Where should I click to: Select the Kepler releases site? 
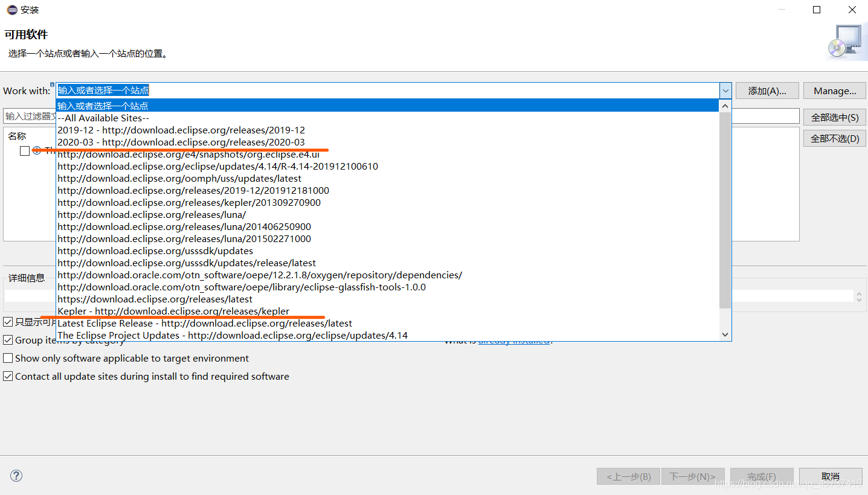point(388,311)
